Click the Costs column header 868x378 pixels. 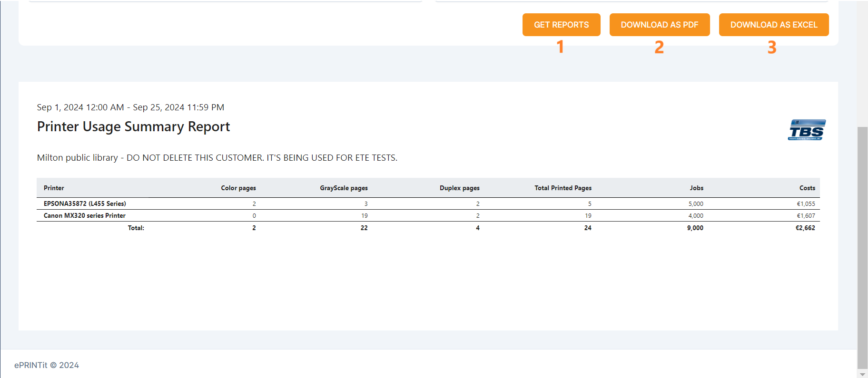(807, 188)
